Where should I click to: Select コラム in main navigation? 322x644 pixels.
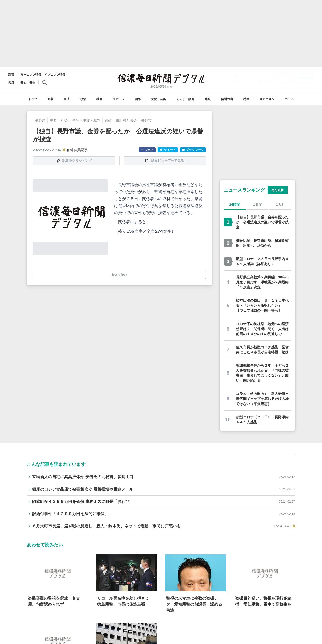289,99
